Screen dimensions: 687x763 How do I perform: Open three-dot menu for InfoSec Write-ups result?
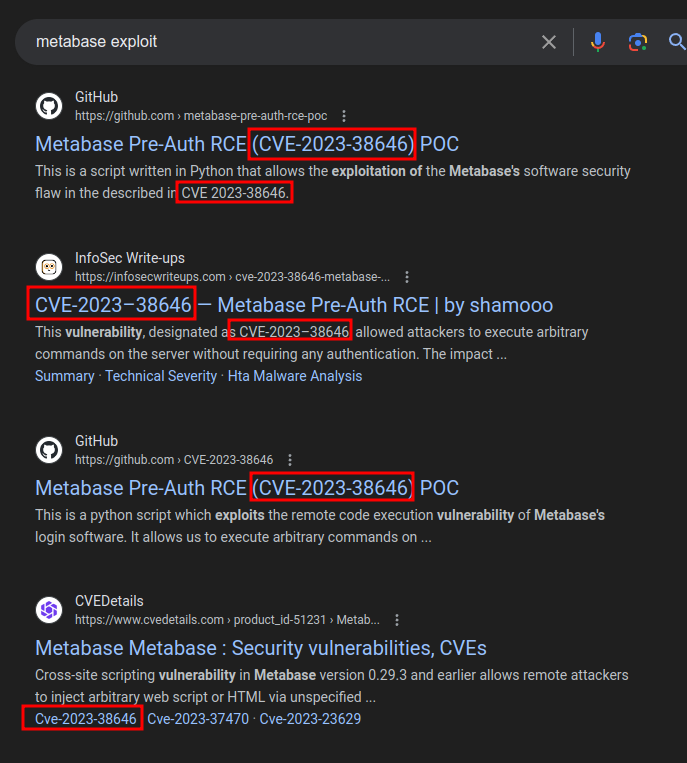407,277
